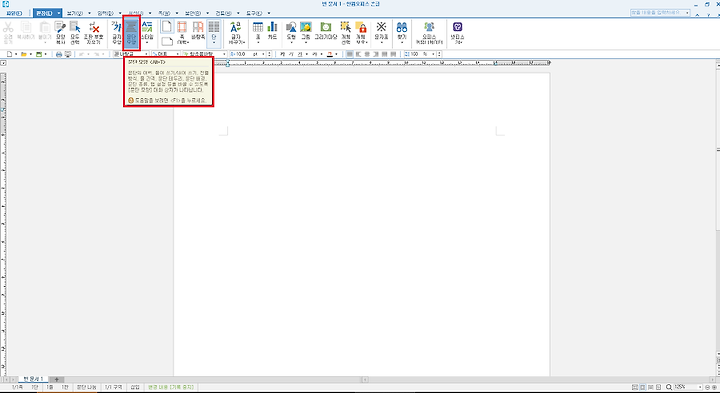Add a new document tab with plus button
This screenshot has width=720, height=393.
click(x=56, y=379)
